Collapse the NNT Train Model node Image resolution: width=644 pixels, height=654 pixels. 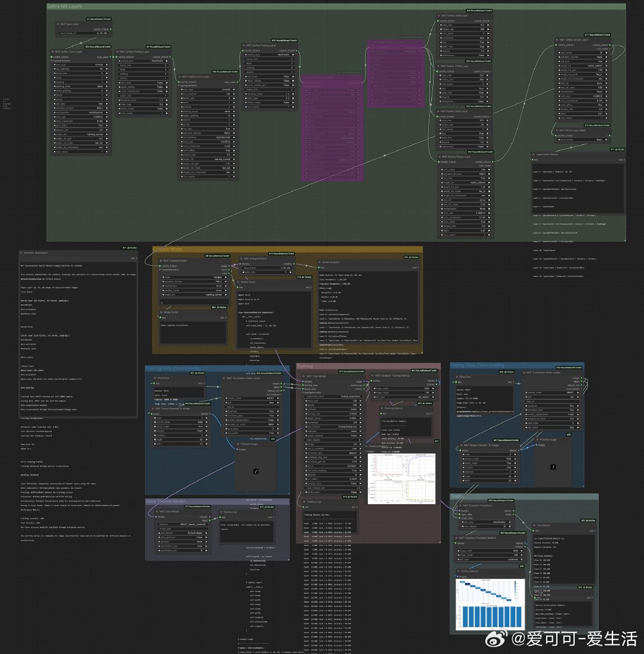coord(304,376)
